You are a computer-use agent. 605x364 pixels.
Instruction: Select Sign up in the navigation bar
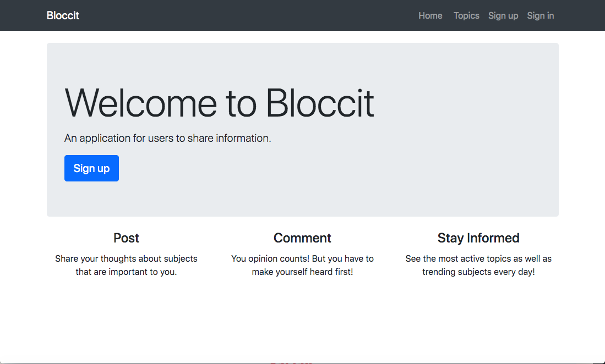click(503, 15)
